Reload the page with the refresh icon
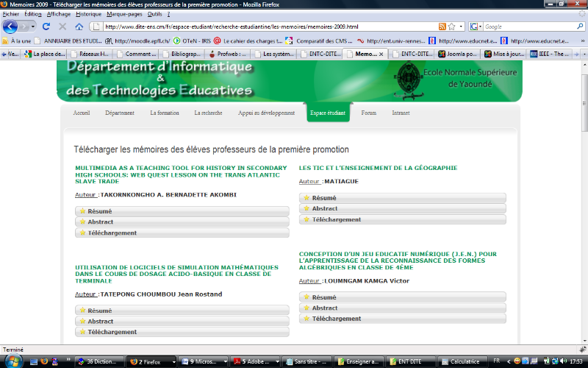588x368 pixels. click(x=46, y=26)
